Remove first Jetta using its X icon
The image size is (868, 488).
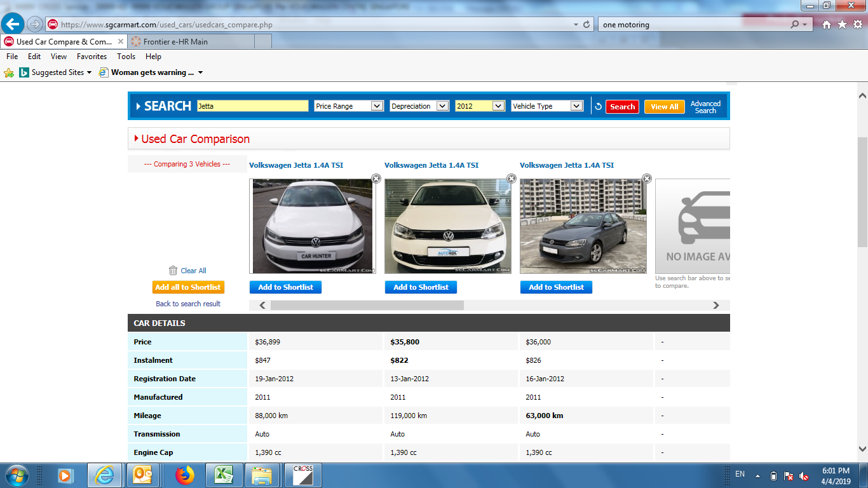tap(376, 179)
